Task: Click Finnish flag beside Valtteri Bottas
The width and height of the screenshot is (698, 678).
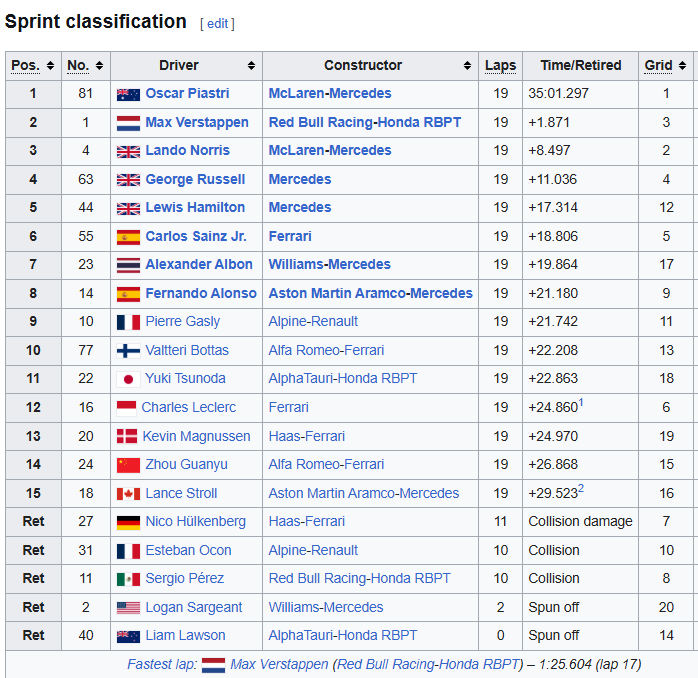Action: pos(128,351)
